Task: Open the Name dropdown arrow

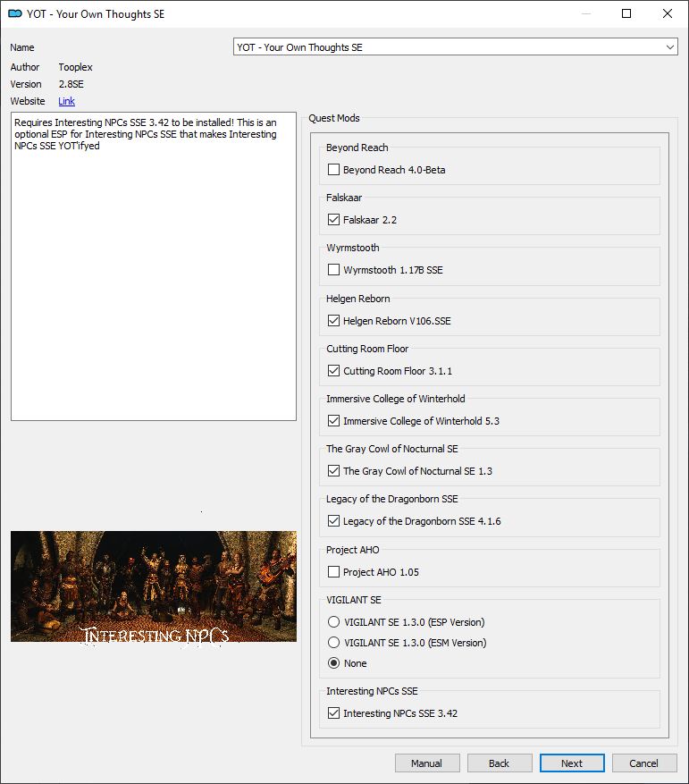Action: [x=670, y=47]
